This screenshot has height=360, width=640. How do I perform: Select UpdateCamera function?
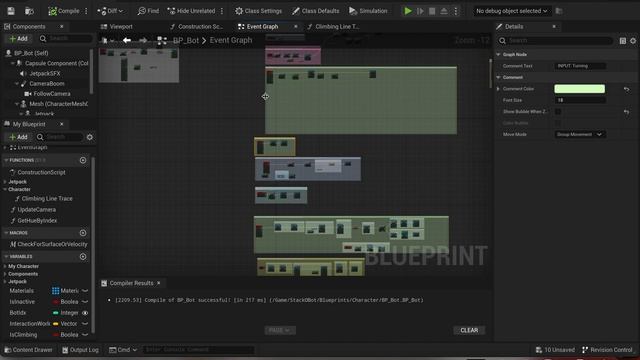pyautogui.click(x=36, y=209)
